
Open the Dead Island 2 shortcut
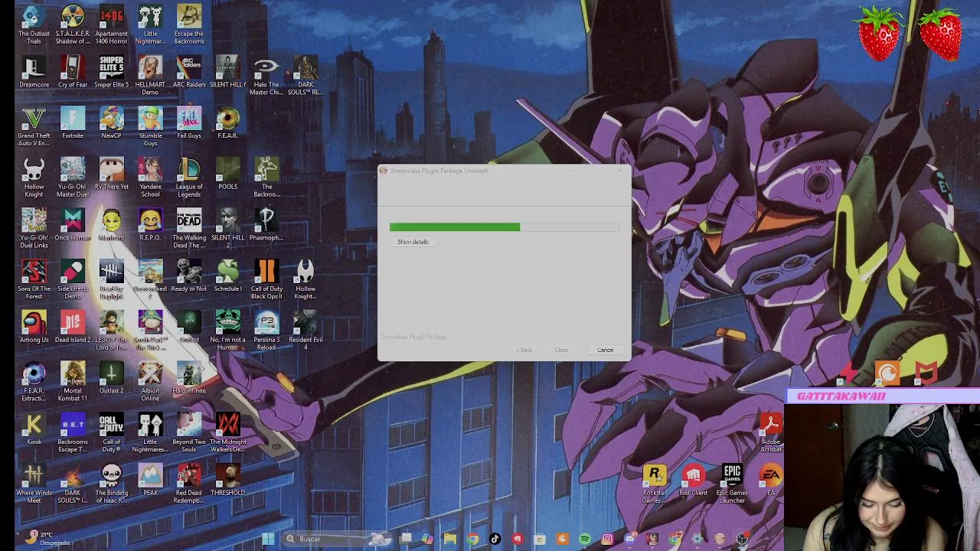pos(73,328)
